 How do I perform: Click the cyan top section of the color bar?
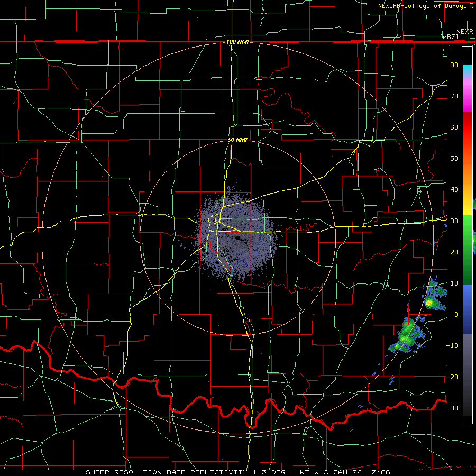pos(467,70)
